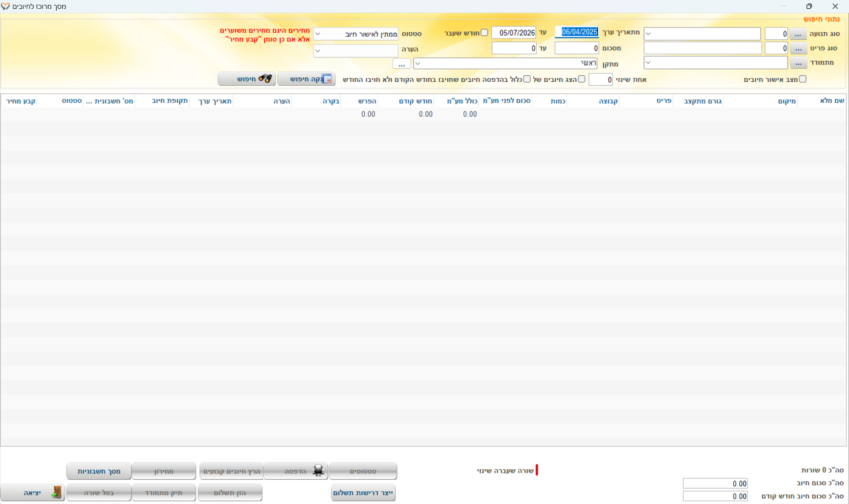Toggle the חודש שעבר checkbox
This screenshot has width=849, height=504.
[x=484, y=33]
